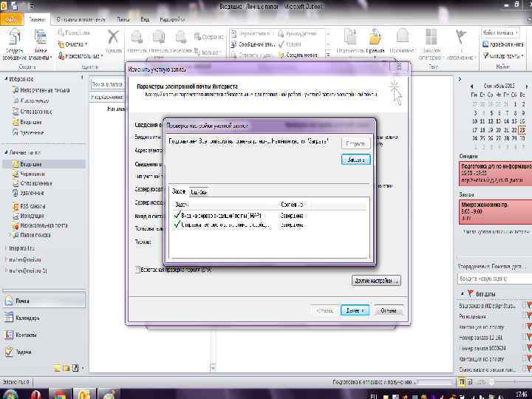532x399 pixels.
Task: Click the Folder list icon at navigation bottom
Action: coord(66,368)
